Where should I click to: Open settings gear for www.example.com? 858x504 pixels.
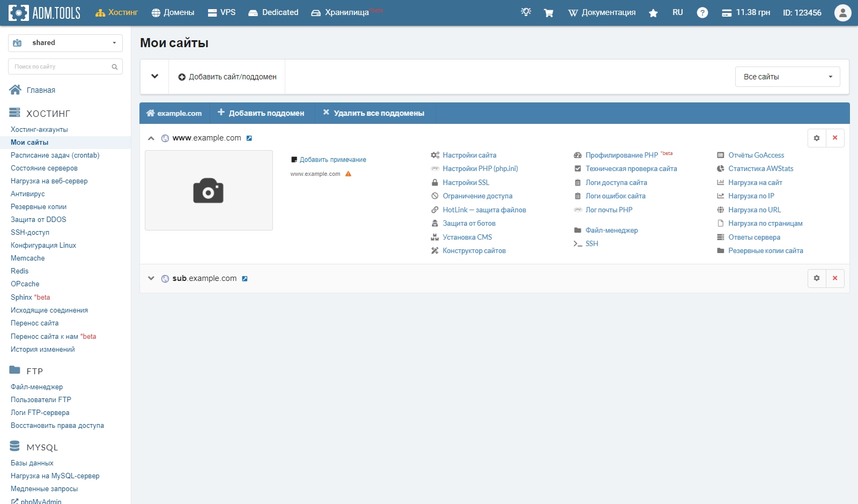point(817,138)
